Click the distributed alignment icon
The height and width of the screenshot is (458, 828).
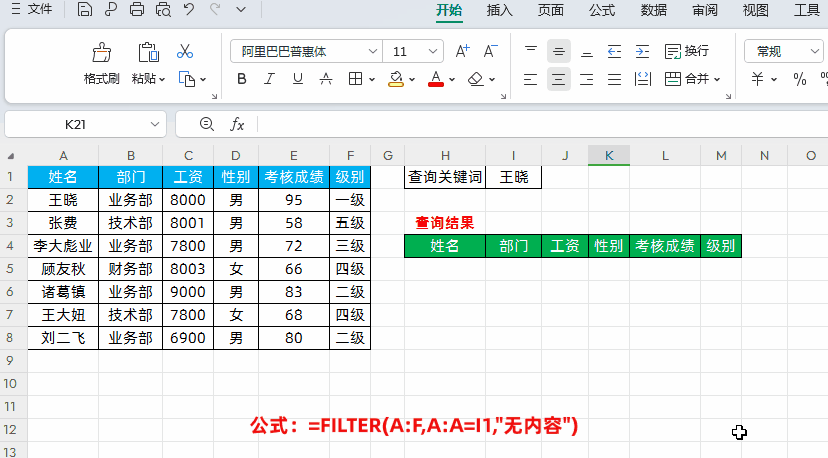point(643,79)
